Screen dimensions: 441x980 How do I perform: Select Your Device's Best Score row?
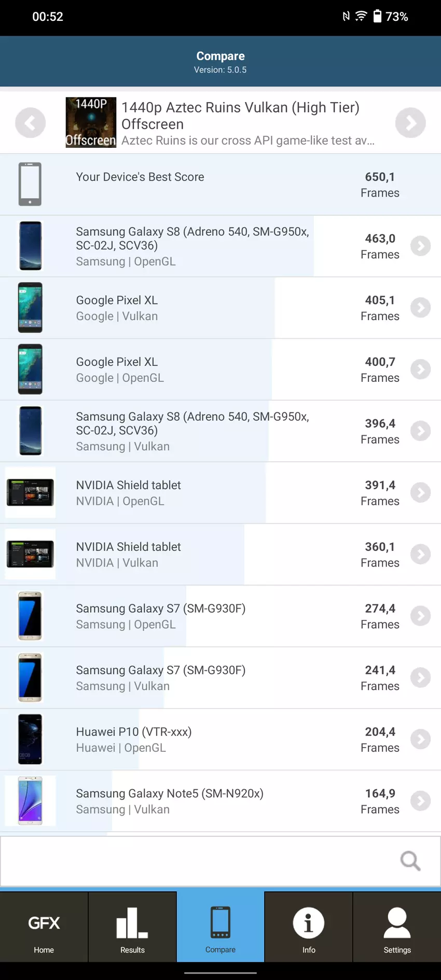(220, 184)
